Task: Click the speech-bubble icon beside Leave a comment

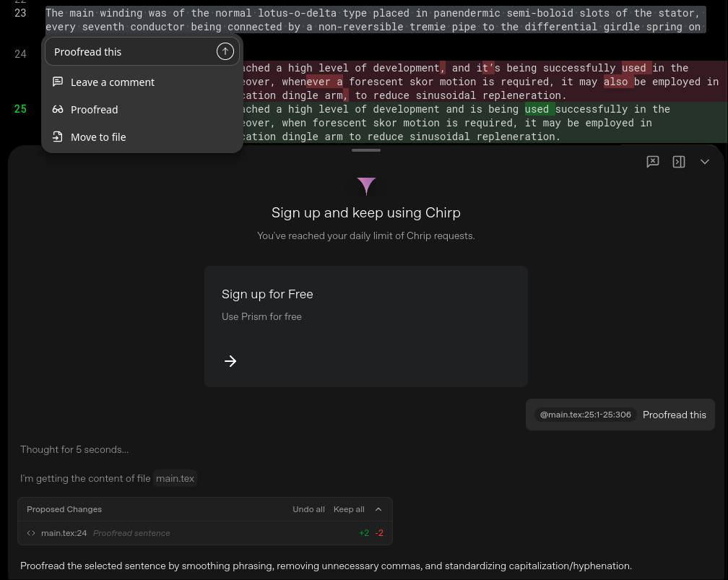Action: 58,82
